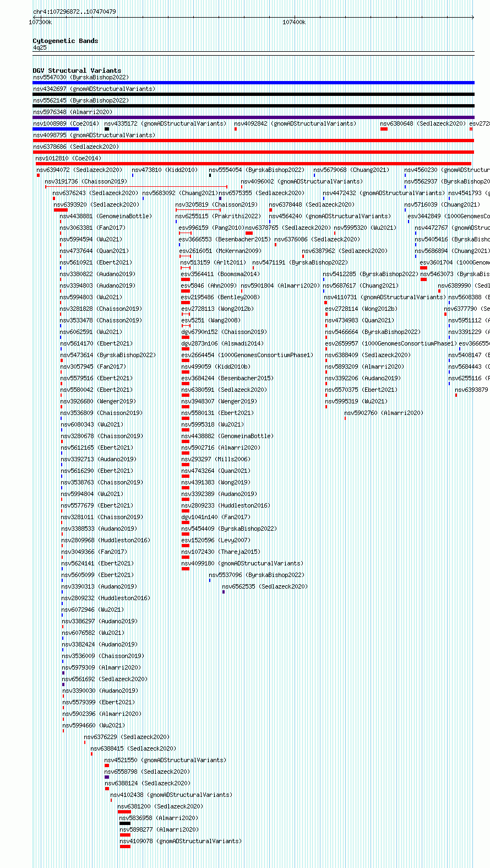This screenshot has width=490, height=868.
Task: Open nsv6376229 (Sedlazeck2020) variant
Action: click(127, 737)
